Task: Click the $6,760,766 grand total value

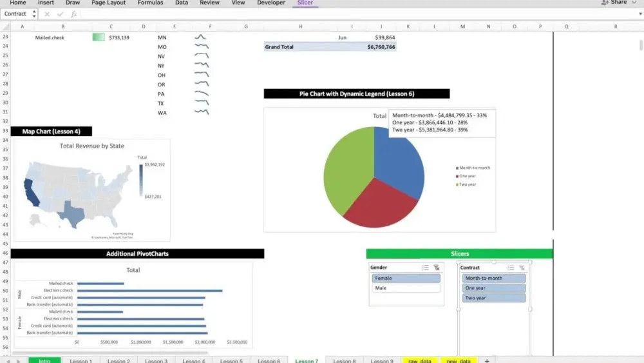Action: coord(381,47)
